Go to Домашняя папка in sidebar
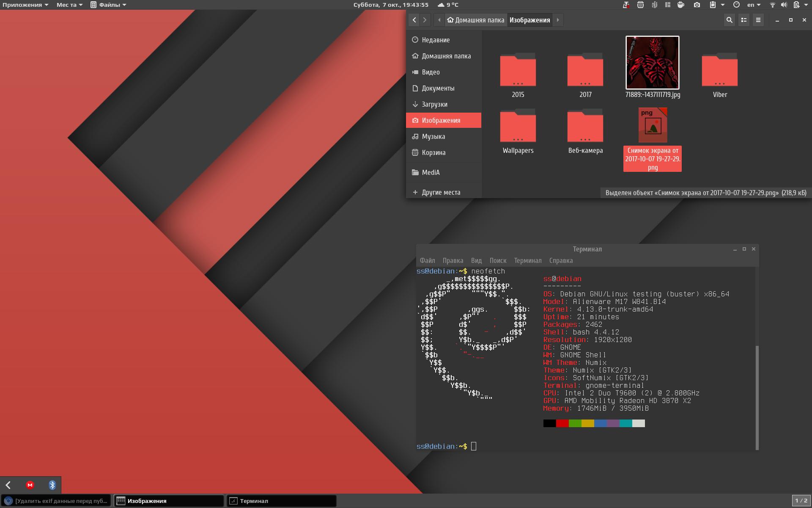The height and width of the screenshot is (508, 812). pos(444,56)
